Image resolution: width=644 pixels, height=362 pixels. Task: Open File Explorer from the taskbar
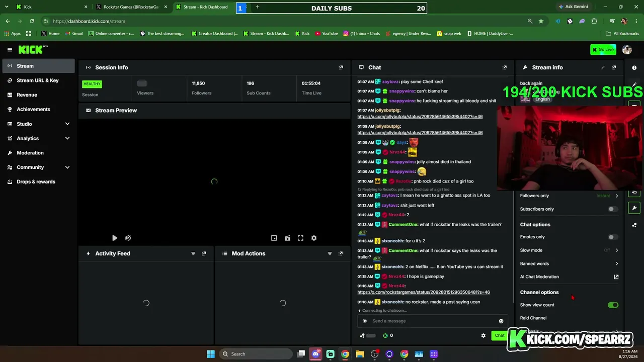tap(360, 354)
